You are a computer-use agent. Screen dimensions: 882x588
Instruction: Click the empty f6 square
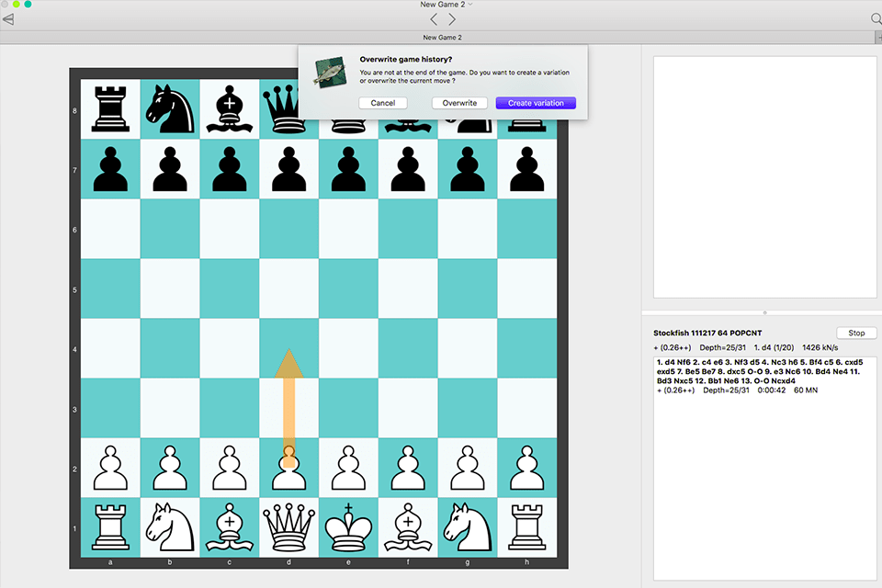(408, 229)
